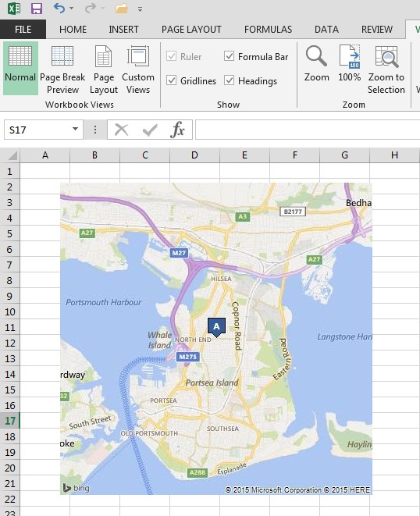Click the Whale Island map label
This screenshot has width=420, height=516.
tap(159, 340)
